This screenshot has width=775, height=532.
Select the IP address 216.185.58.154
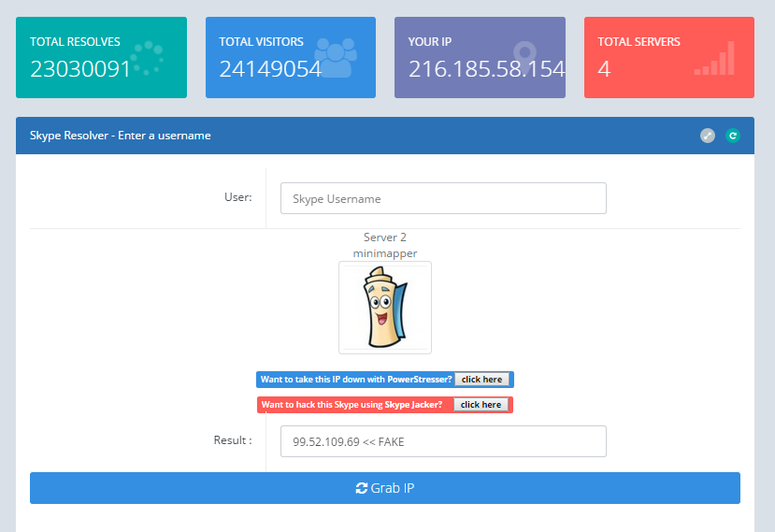click(x=486, y=69)
